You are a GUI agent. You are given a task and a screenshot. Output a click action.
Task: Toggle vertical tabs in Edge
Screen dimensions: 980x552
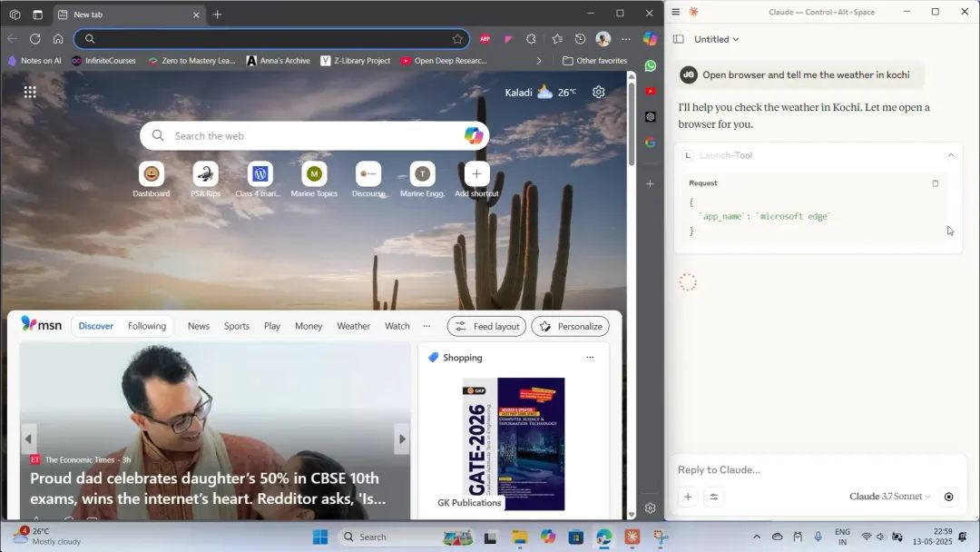(37, 15)
